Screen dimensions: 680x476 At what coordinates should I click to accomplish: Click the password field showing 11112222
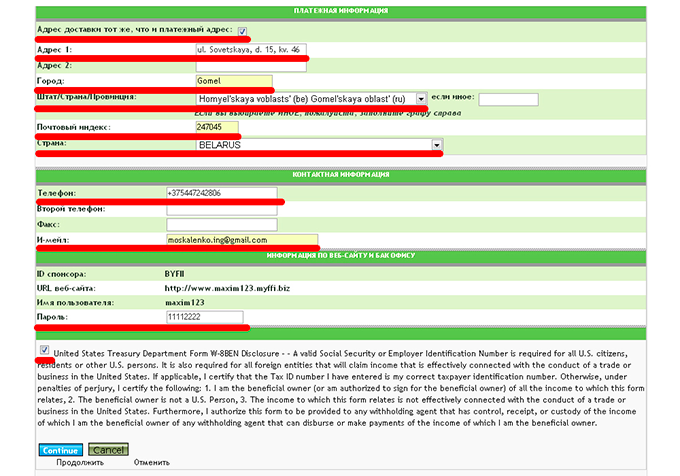point(205,317)
